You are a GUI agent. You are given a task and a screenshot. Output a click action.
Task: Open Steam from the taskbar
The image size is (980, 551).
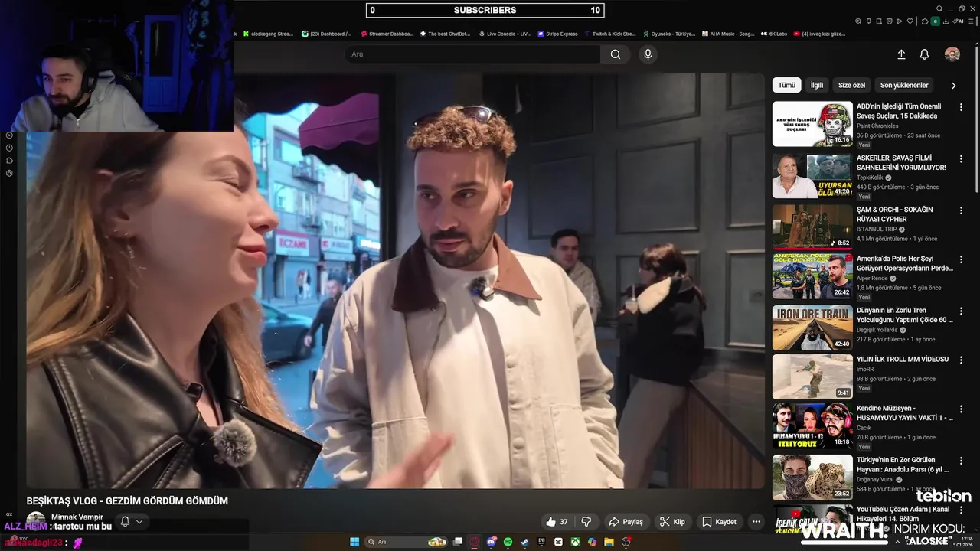(x=524, y=542)
